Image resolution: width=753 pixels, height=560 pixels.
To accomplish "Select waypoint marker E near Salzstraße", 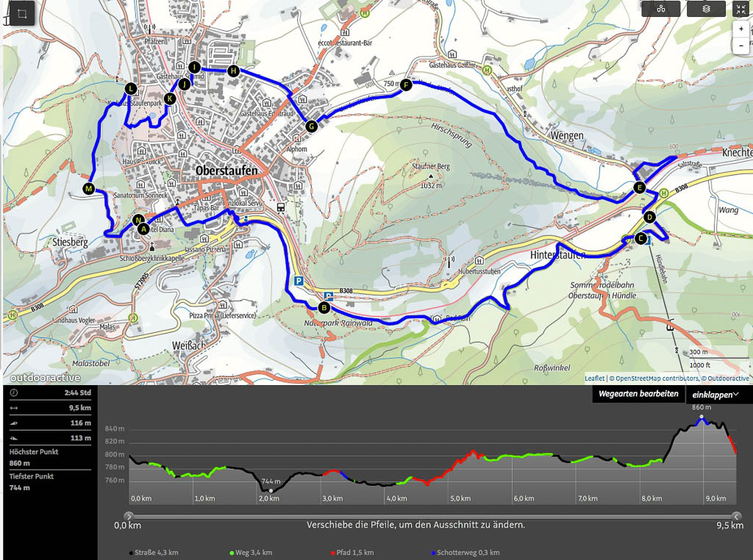I will [x=640, y=188].
